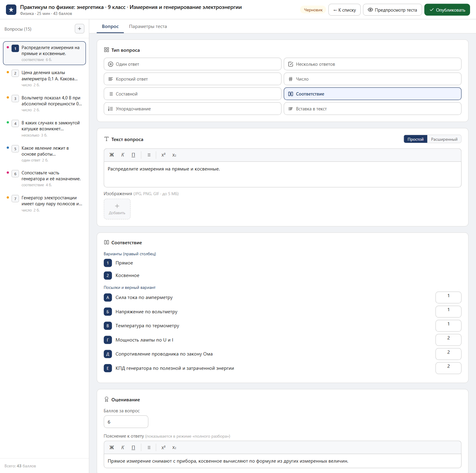476x473 pixels.
Task: Open question 7 about generator poles
Action: tap(44, 204)
